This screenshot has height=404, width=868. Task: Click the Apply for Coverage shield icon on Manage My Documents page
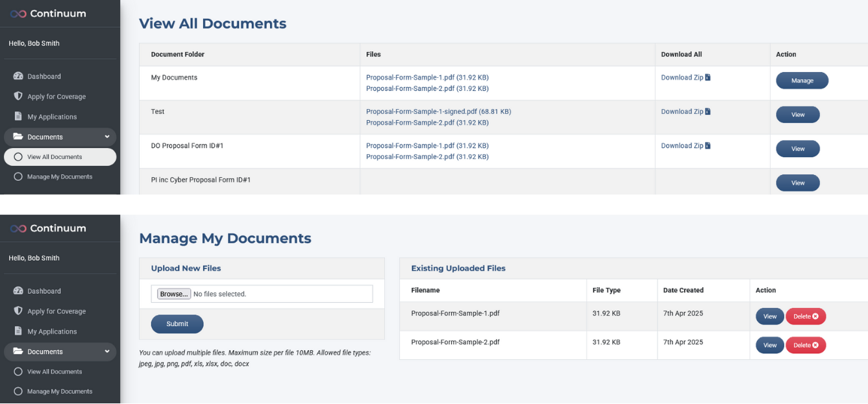point(18,311)
